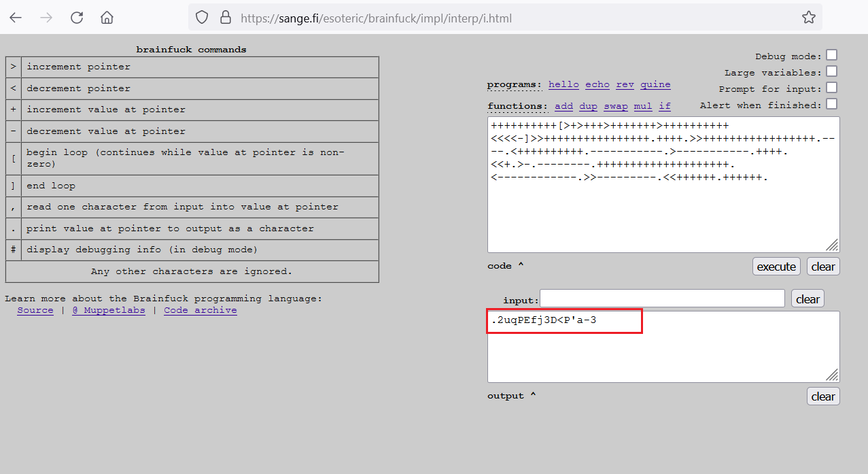Screen dimensions: 868x474
Task: Insert the mul function
Action: 643,106
